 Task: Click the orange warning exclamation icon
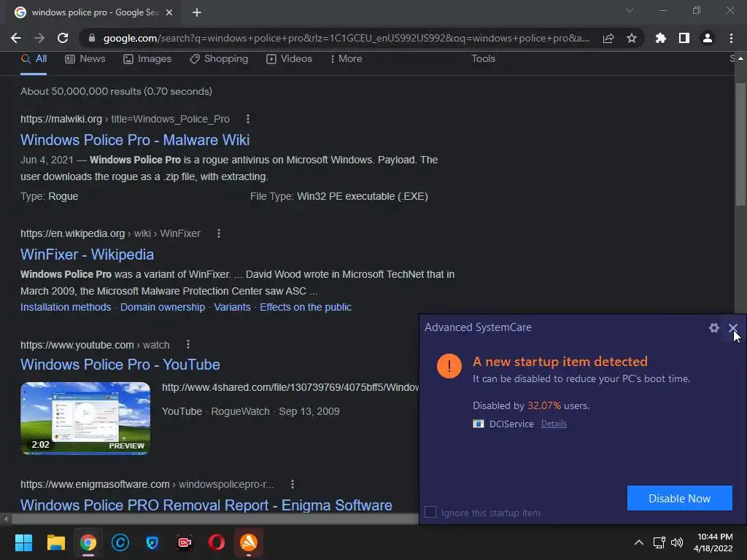449,366
